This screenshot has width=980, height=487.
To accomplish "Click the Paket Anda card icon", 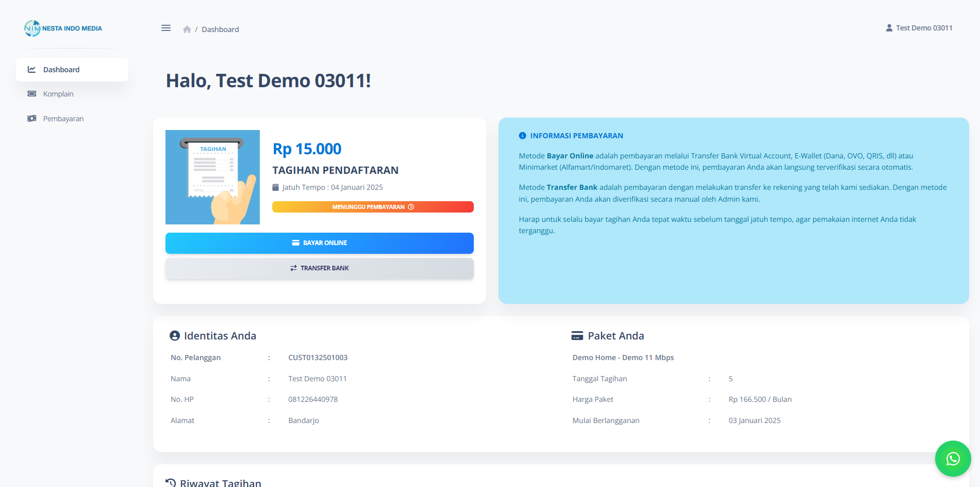I will click(577, 335).
